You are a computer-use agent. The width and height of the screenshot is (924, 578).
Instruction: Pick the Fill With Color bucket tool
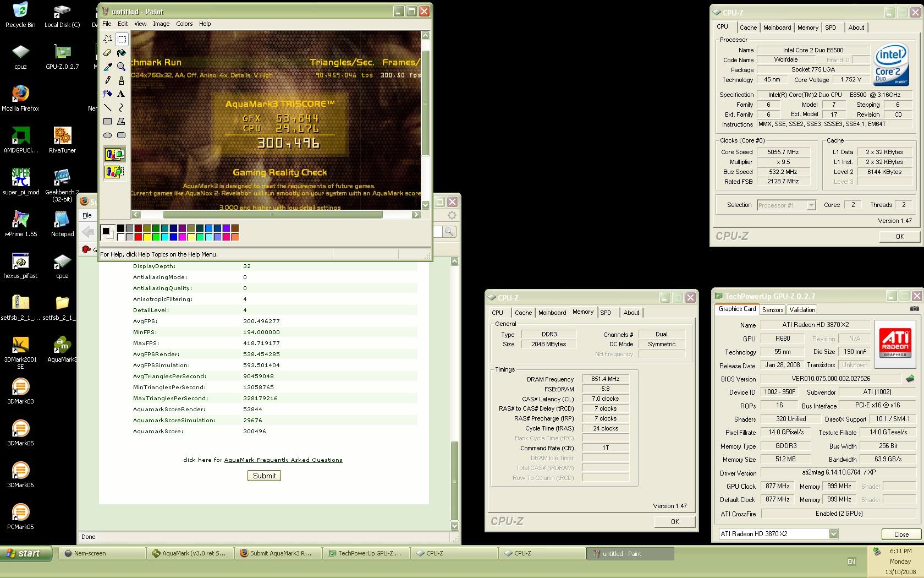tap(122, 53)
